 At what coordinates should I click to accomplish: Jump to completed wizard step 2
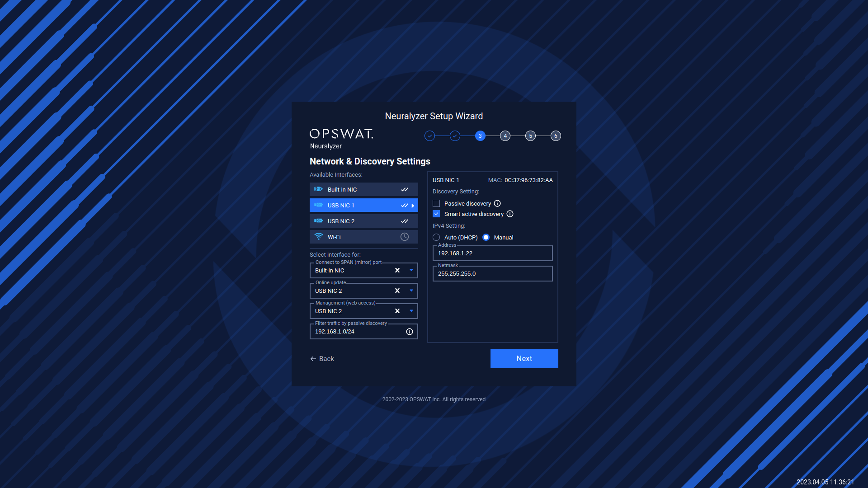click(455, 136)
